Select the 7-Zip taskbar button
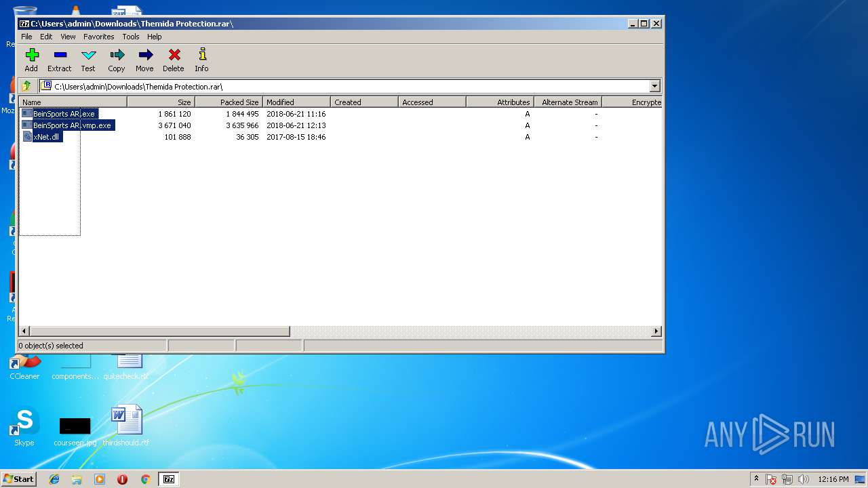Image resolution: width=868 pixels, height=488 pixels. [x=169, y=479]
